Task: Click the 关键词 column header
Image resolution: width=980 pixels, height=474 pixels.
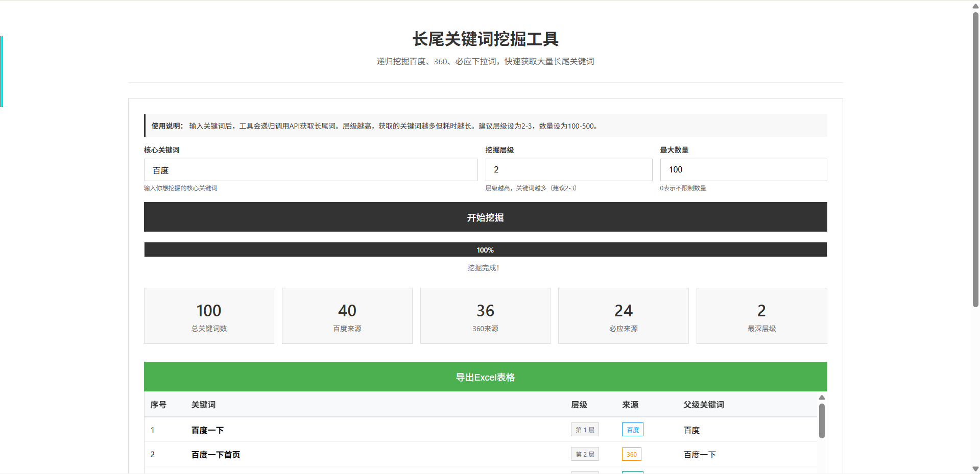Action: 203,404
